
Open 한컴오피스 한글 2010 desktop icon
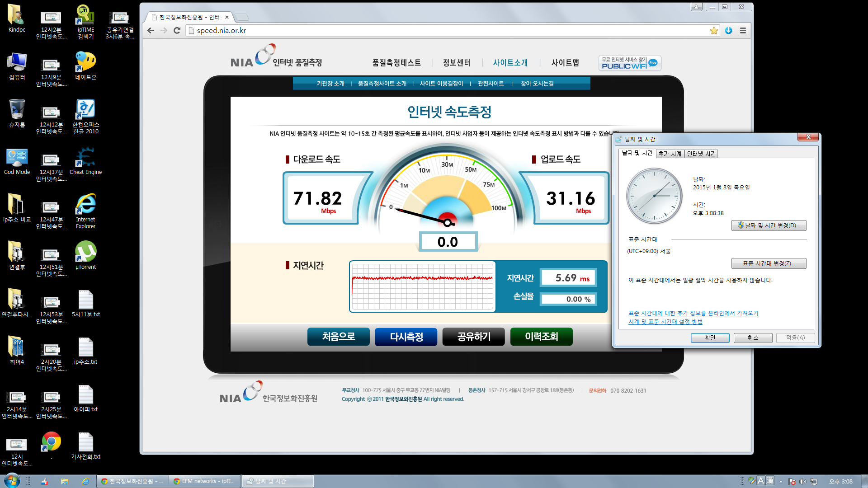coord(85,117)
